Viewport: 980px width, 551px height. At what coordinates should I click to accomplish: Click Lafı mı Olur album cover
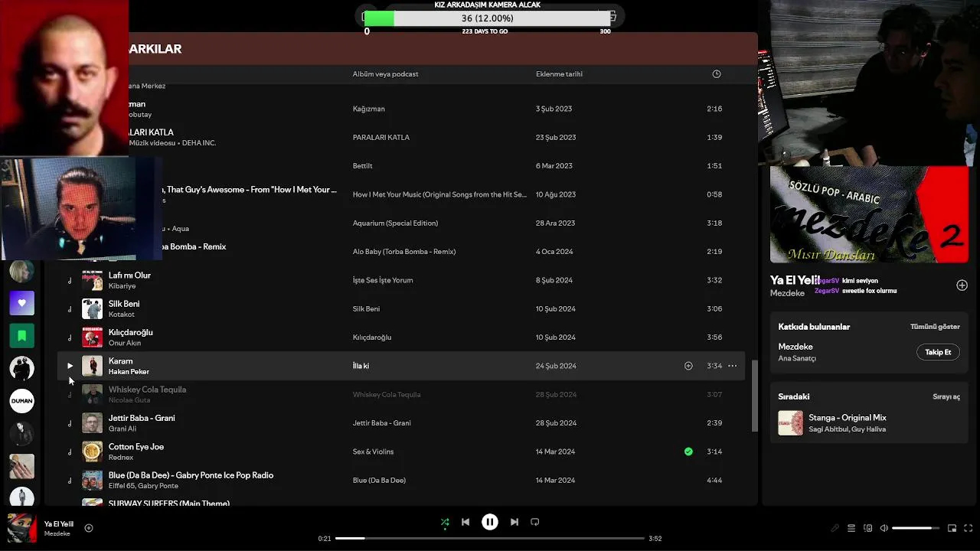point(92,280)
